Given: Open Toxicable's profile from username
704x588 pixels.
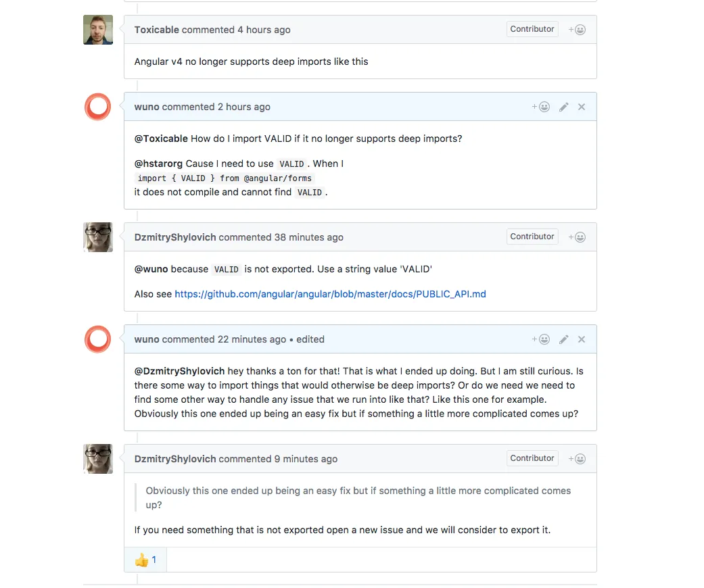Looking at the screenshot, I should coord(156,30).
